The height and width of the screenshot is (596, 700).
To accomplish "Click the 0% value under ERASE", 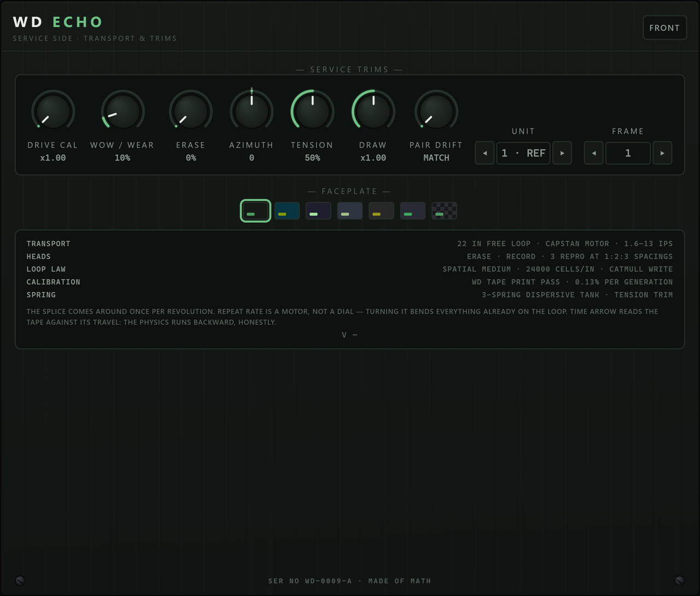I will click(x=191, y=158).
